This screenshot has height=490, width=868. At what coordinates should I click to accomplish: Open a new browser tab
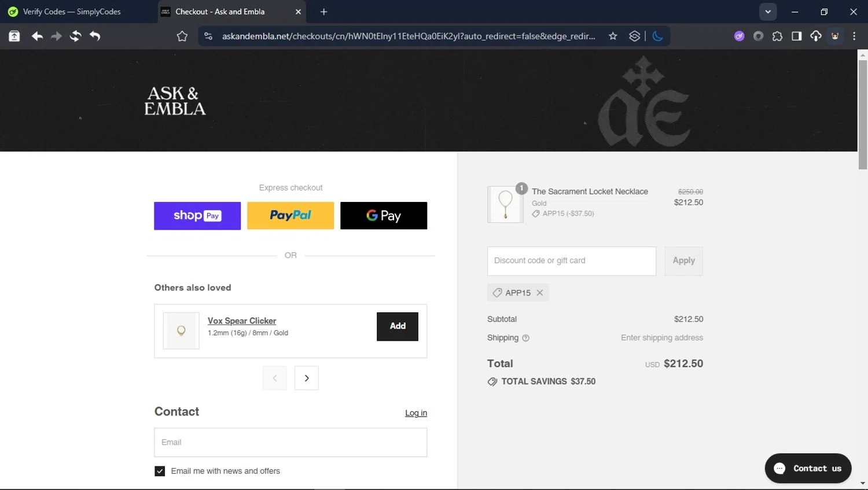323,12
